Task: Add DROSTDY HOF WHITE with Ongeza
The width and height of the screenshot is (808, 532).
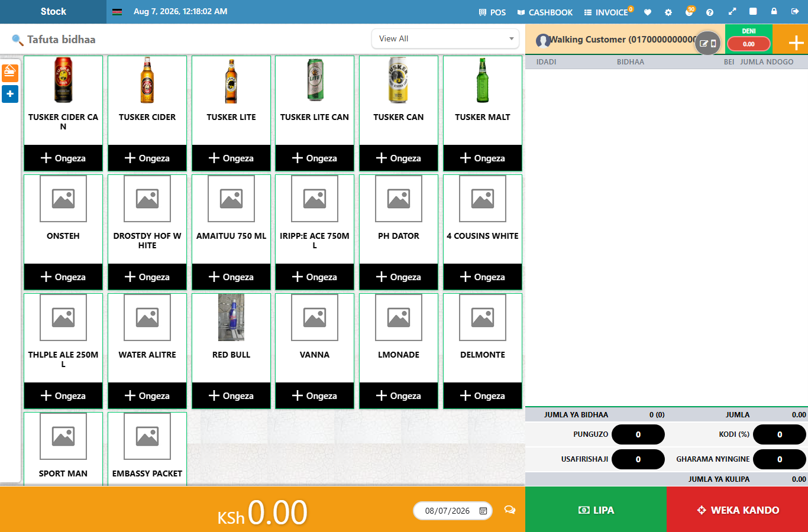Action: point(147,277)
